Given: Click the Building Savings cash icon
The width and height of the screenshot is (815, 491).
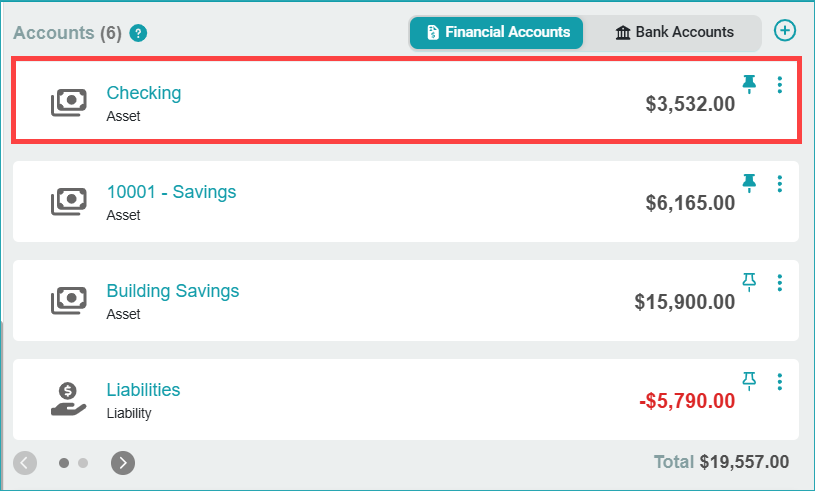Looking at the screenshot, I should tap(69, 301).
